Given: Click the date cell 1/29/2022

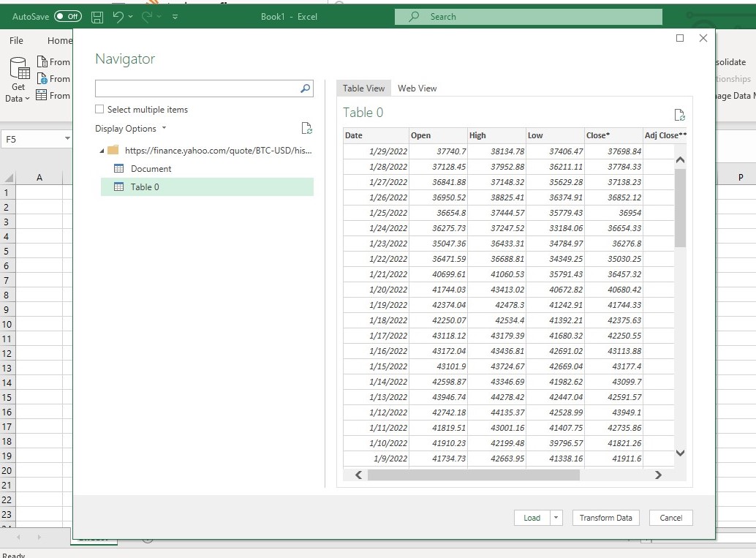Looking at the screenshot, I should [x=376, y=151].
